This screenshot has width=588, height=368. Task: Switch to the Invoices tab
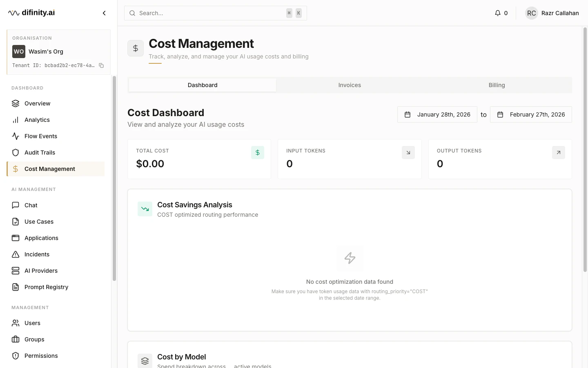click(x=350, y=85)
